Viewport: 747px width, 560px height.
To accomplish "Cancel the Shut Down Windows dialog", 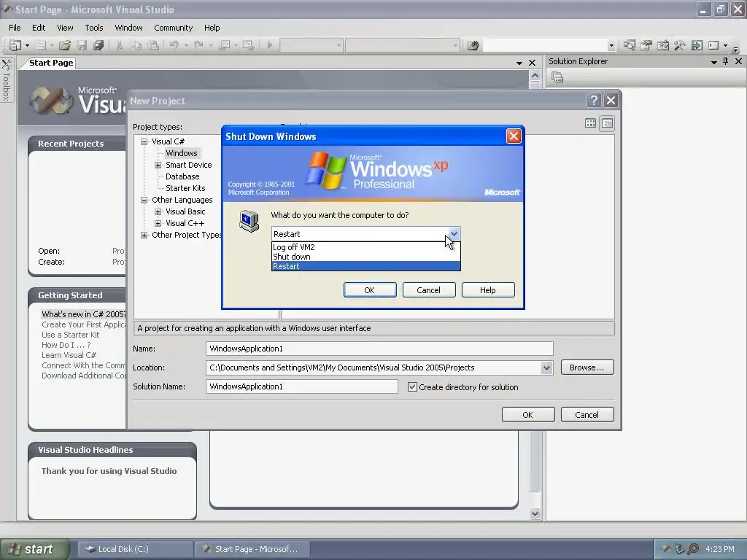I will [x=429, y=290].
